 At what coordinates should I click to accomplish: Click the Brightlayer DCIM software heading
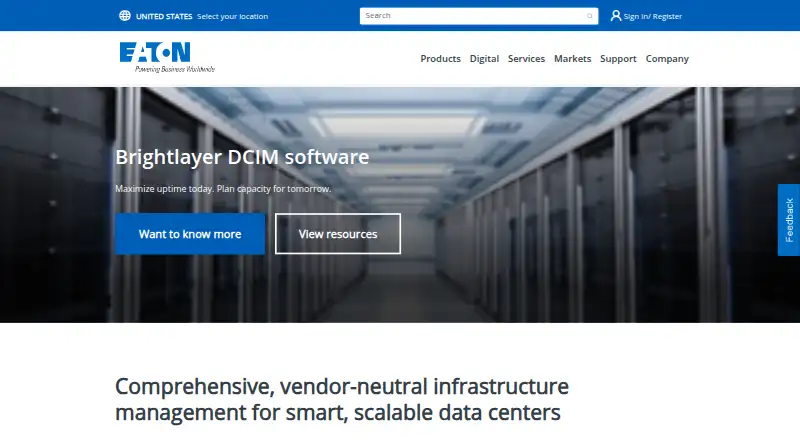tap(242, 157)
